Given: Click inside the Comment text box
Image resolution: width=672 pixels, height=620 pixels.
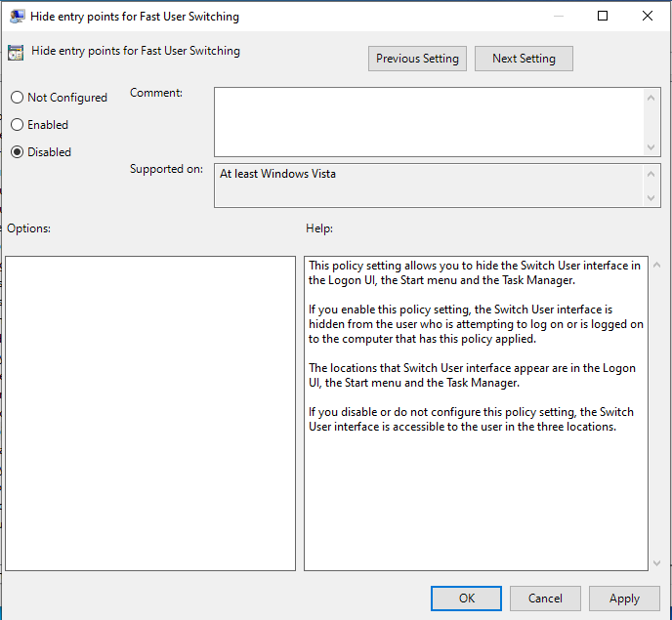Looking at the screenshot, I should [429, 122].
